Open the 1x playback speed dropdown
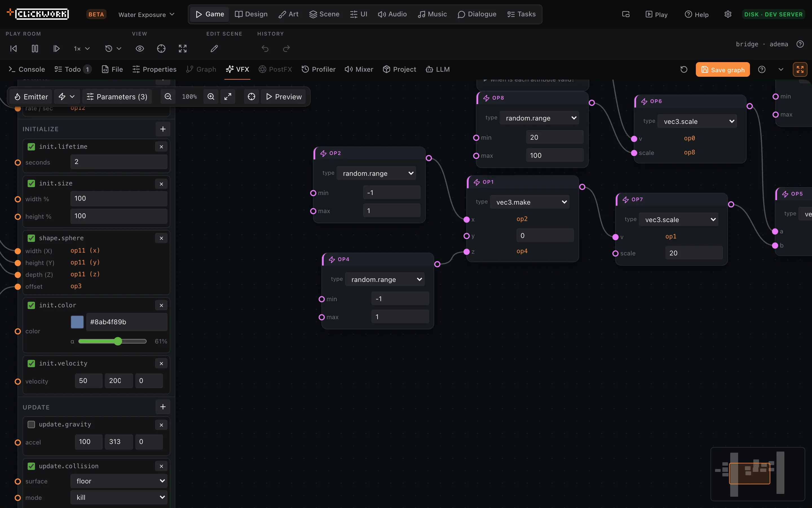The height and width of the screenshot is (508, 812). [x=81, y=49]
